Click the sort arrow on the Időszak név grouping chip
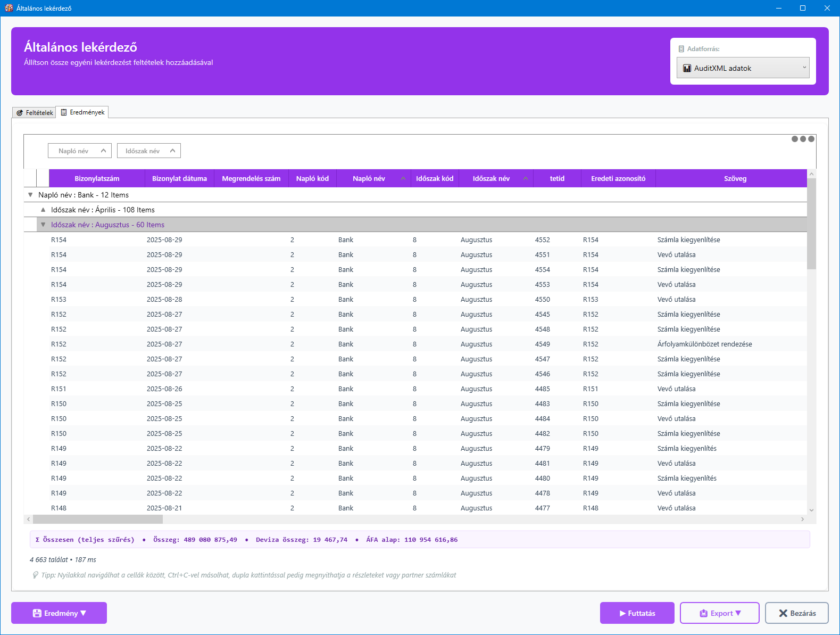840x635 pixels. click(x=172, y=151)
